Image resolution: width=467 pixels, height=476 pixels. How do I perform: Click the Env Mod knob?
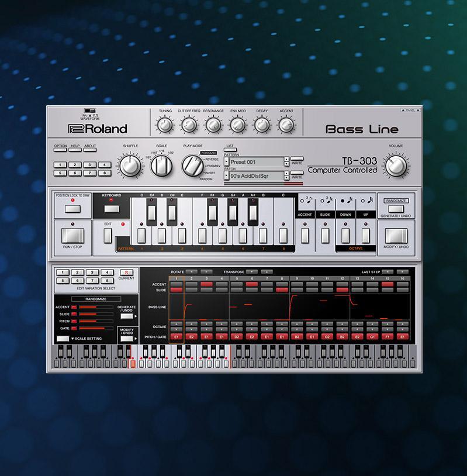point(238,125)
